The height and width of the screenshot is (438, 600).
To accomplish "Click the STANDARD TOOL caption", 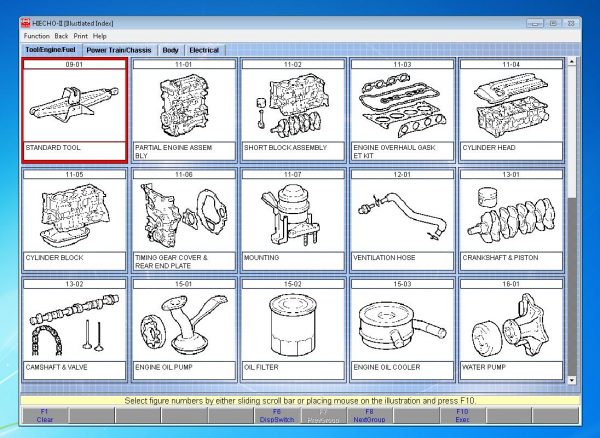I will pyautogui.click(x=53, y=148).
